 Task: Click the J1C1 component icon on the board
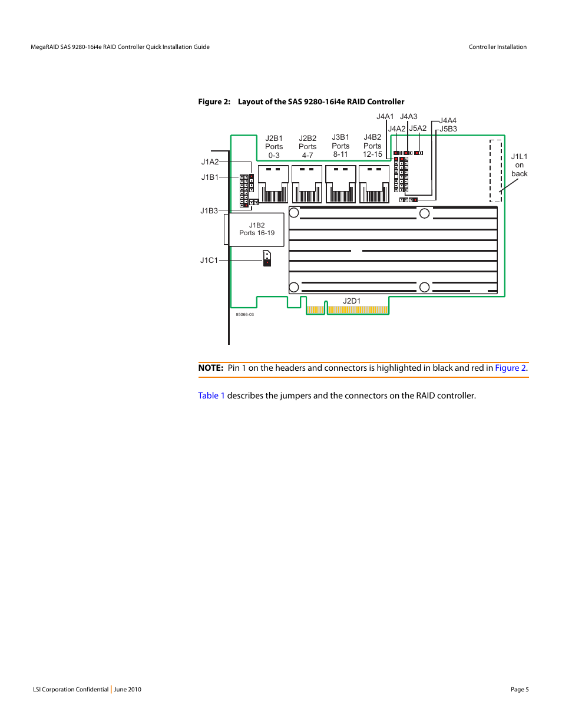[x=267, y=258]
